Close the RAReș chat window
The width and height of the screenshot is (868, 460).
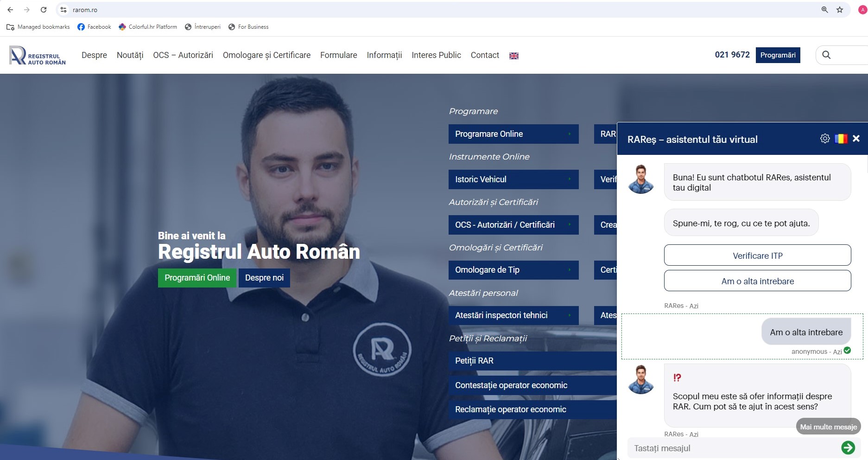pyautogui.click(x=856, y=139)
